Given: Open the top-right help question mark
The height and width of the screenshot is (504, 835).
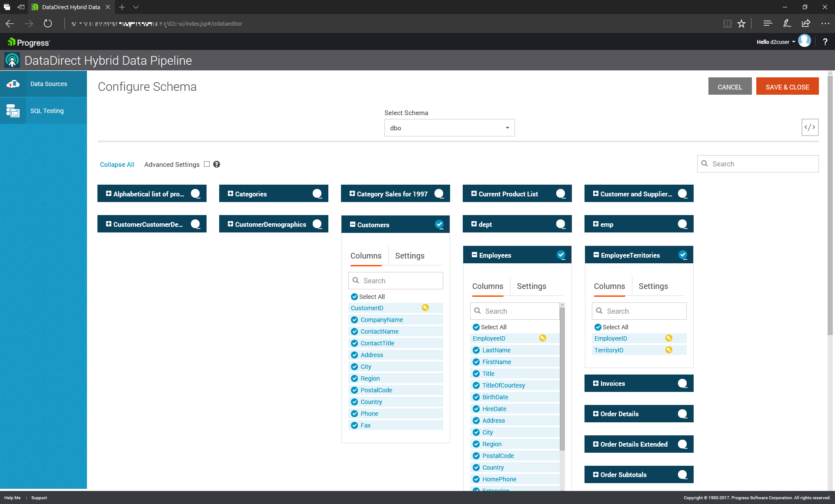Looking at the screenshot, I should [825, 42].
